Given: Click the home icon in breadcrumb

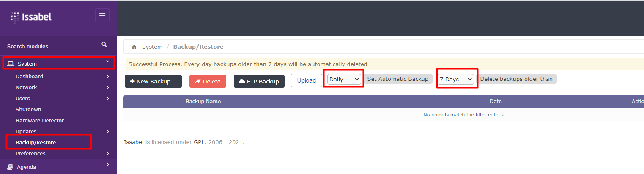Looking at the screenshot, I should 134,47.
